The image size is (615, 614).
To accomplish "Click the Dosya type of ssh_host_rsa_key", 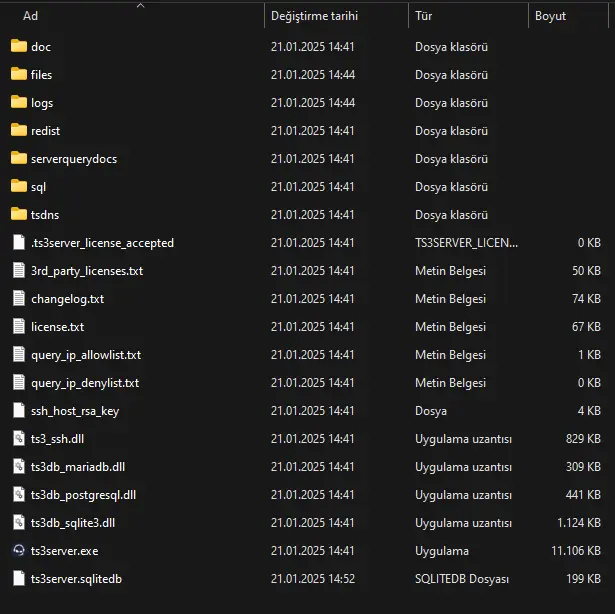I will tap(431, 411).
